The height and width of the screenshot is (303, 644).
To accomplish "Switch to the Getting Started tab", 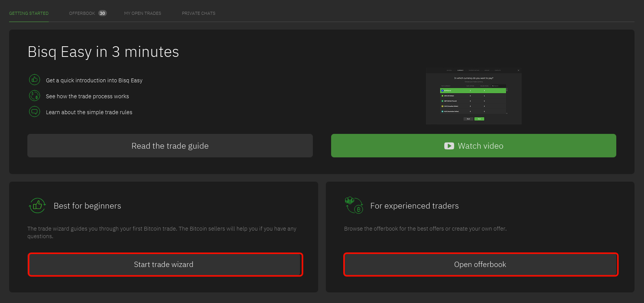I will 29,13.
